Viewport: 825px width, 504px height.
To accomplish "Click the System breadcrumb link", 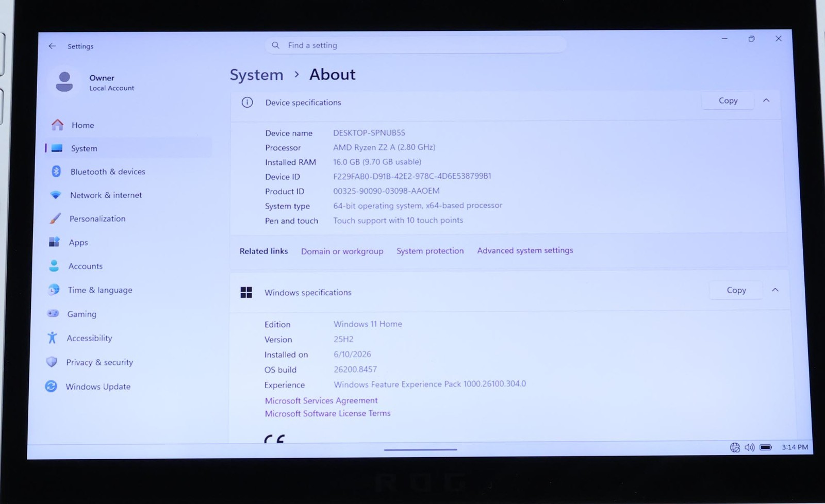I will [257, 75].
